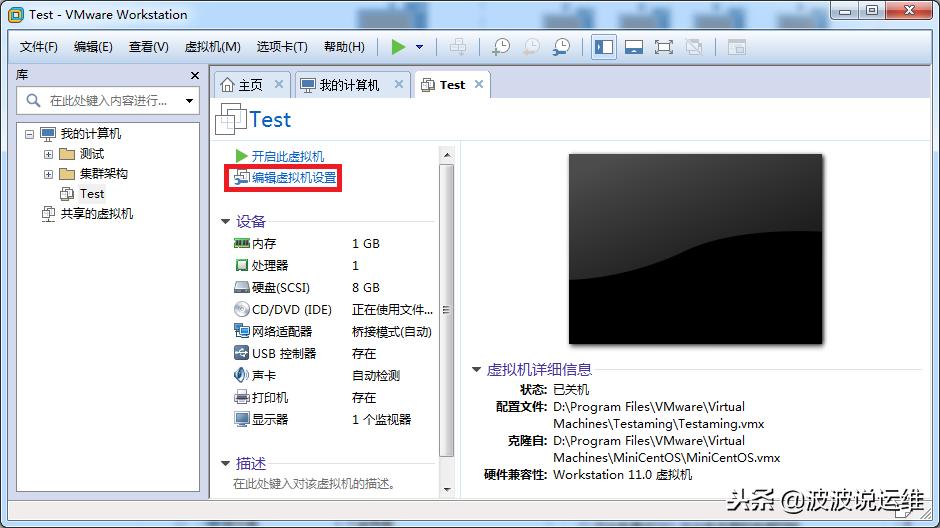Viewport: 940px width, 528px height.
Task: Open the library search dropdown arrow
Action: 189,101
